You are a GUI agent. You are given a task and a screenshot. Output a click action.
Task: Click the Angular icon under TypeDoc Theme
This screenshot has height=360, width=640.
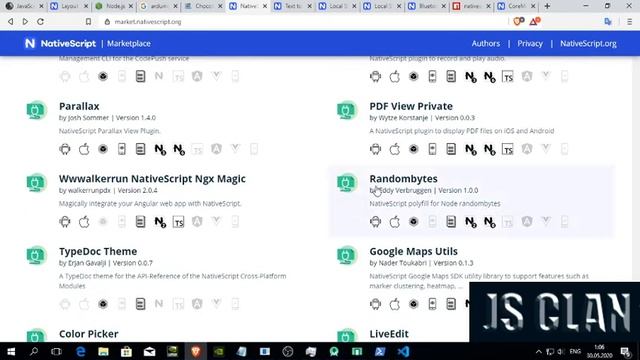198,304
